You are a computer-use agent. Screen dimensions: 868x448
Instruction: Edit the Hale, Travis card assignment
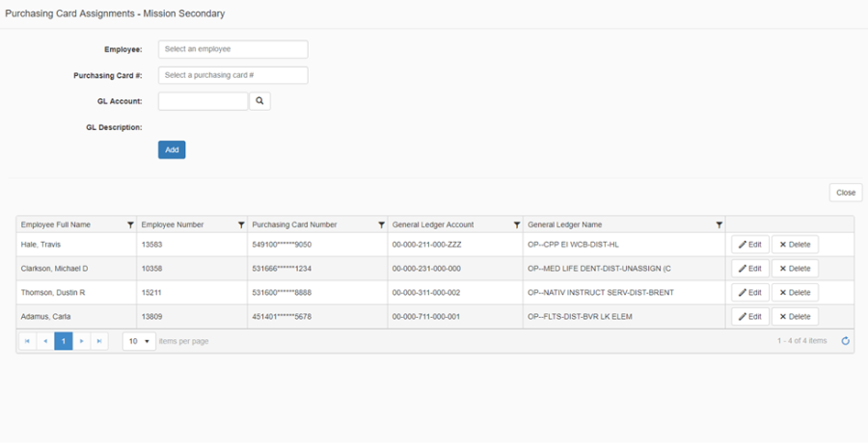click(749, 245)
